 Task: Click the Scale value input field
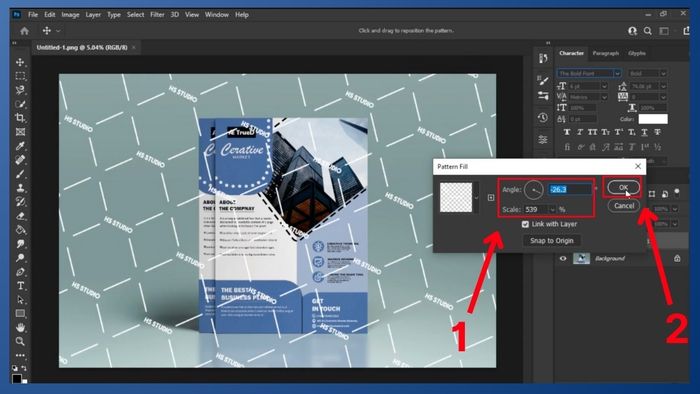[x=536, y=209]
